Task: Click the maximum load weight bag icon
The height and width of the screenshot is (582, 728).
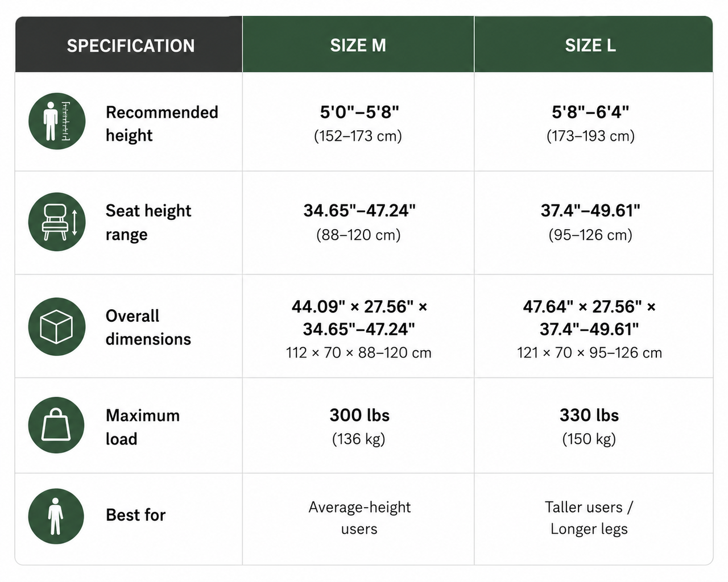Action: [57, 425]
